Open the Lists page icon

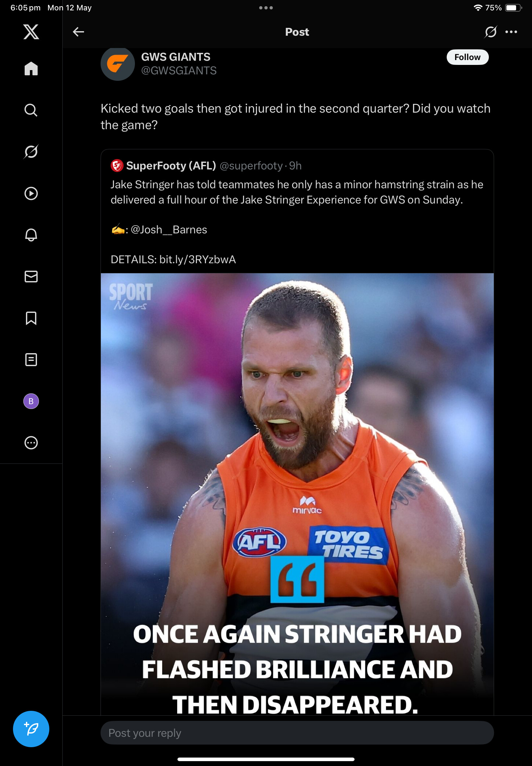pos(31,360)
